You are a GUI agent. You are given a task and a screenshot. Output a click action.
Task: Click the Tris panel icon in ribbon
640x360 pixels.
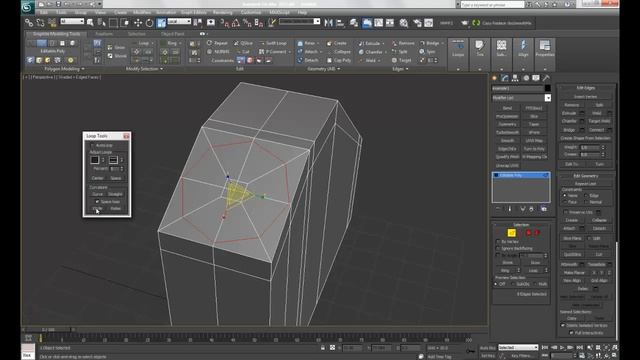coord(480,48)
